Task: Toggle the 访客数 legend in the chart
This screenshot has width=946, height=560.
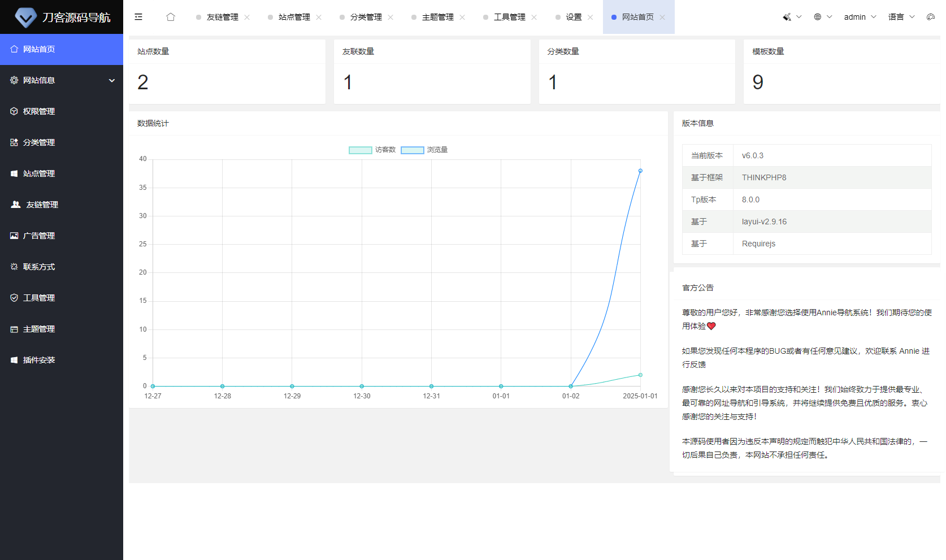Action: pos(372,150)
